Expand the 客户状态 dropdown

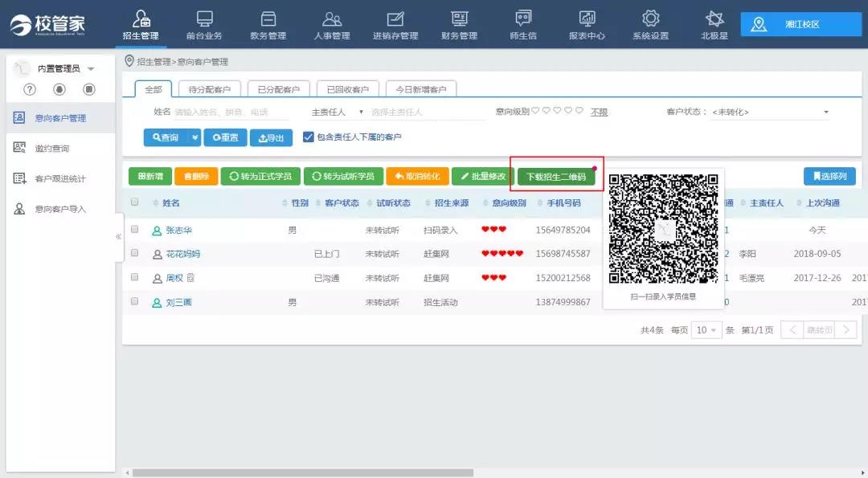770,112
